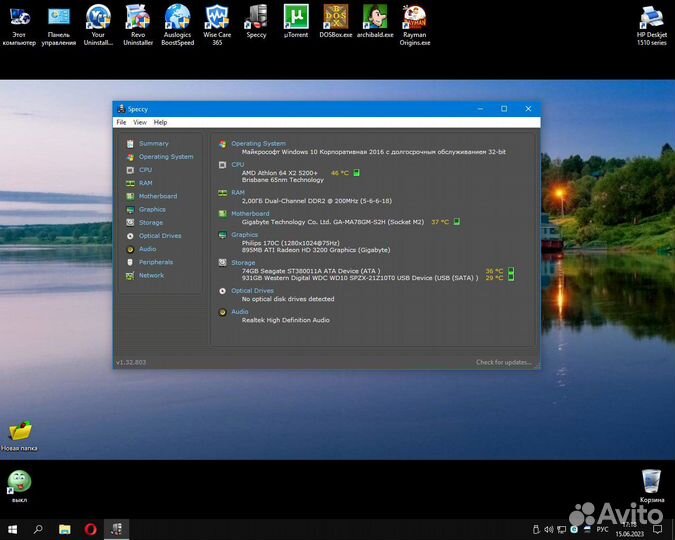Select the Новая папка folder icon

point(19,436)
